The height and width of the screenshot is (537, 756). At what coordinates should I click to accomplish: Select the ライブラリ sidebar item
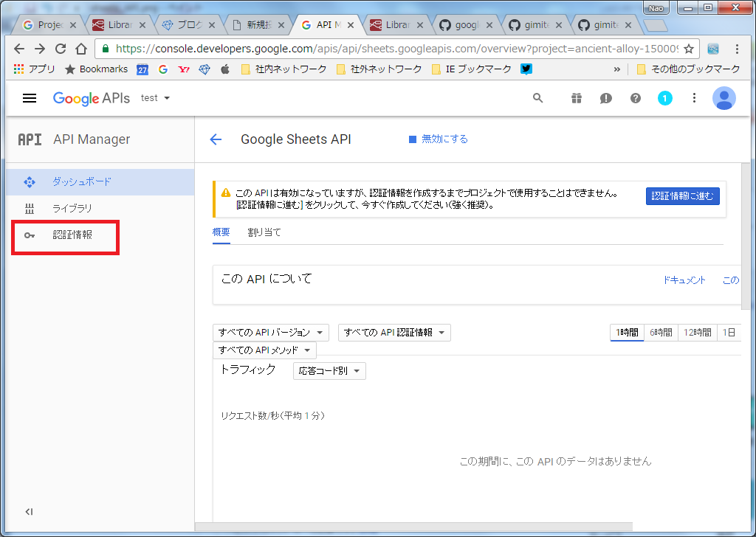[100, 209]
